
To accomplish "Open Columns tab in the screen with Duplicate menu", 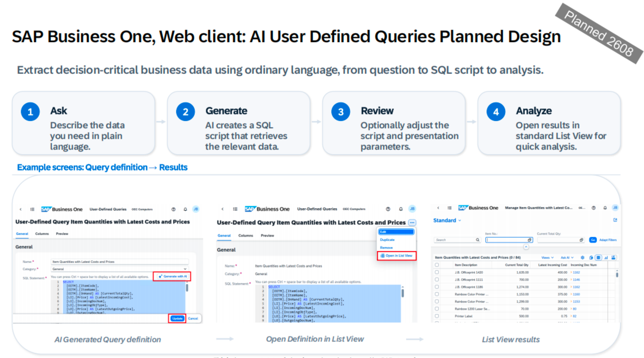I will point(246,236).
